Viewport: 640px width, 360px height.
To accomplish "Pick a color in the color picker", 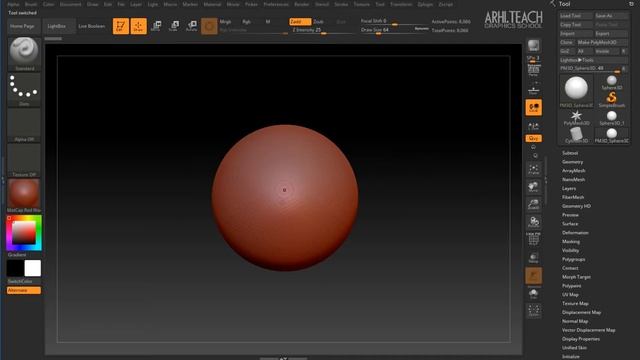I will [24, 233].
